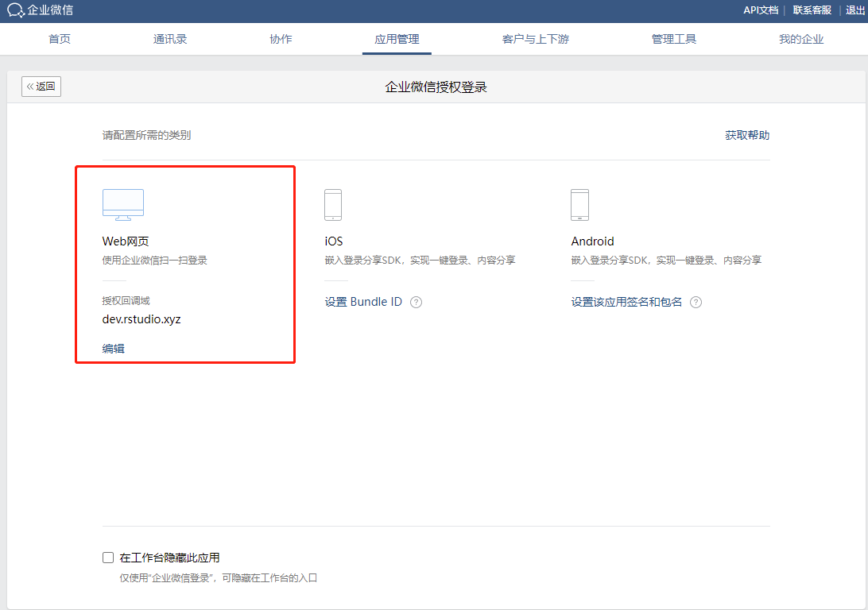Click the 设置 Bundle ID link

[363, 302]
